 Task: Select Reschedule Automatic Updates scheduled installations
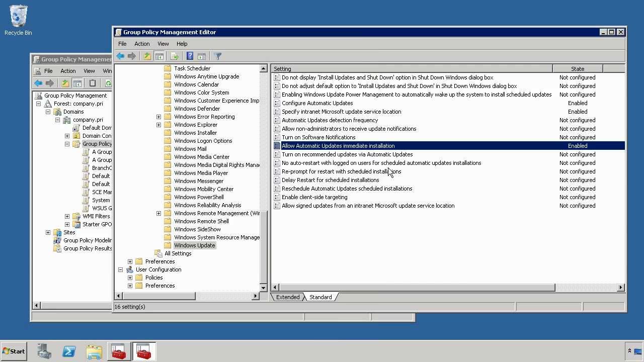347,189
